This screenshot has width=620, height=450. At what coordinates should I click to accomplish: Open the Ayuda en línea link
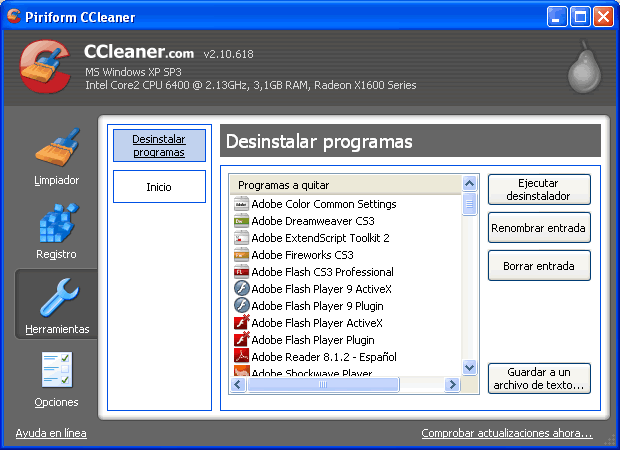coord(51,433)
